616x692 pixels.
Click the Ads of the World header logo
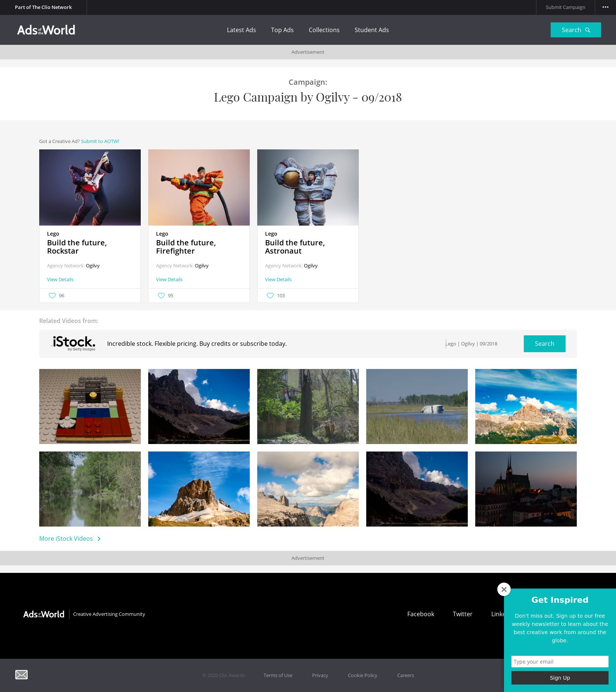tap(46, 30)
